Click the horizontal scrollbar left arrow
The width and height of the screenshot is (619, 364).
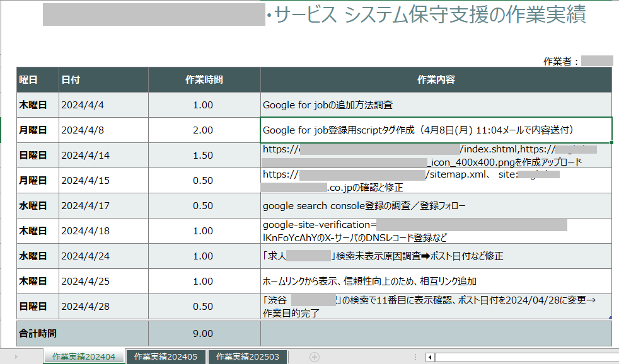[x=430, y=357]
